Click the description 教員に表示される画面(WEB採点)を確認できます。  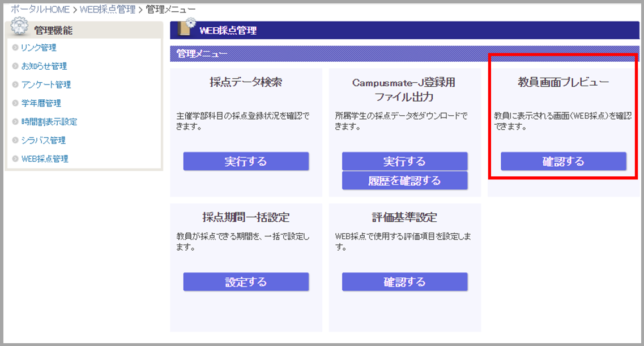(562, 121)
